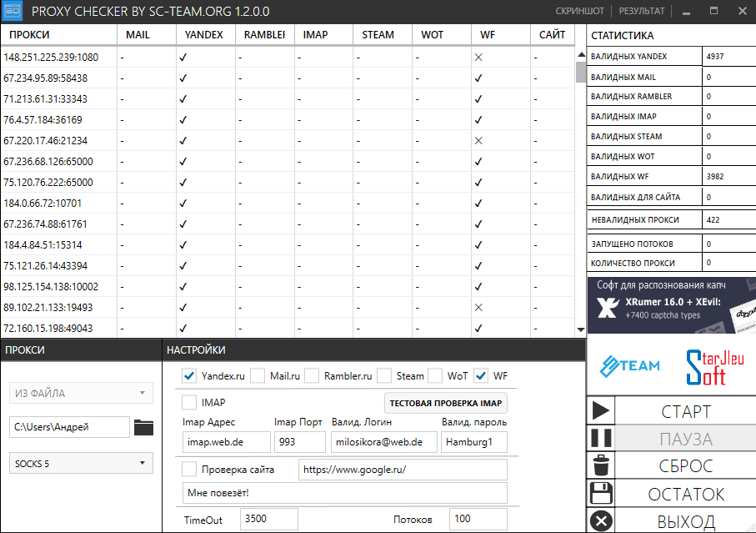Click the pause icon next to ПАУЗА

601,439
